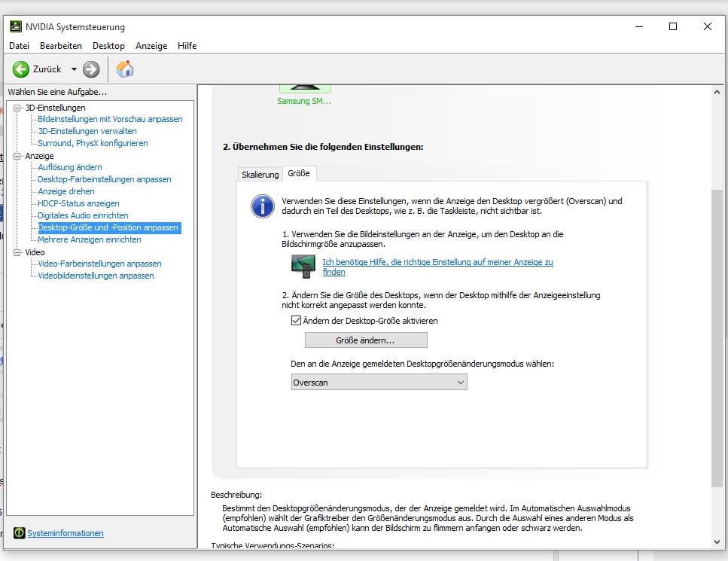Image resolution: width=728 pixels, height=561 pixels.
Task: Select the Samsung SM display thumbnail
Action: 305,96
